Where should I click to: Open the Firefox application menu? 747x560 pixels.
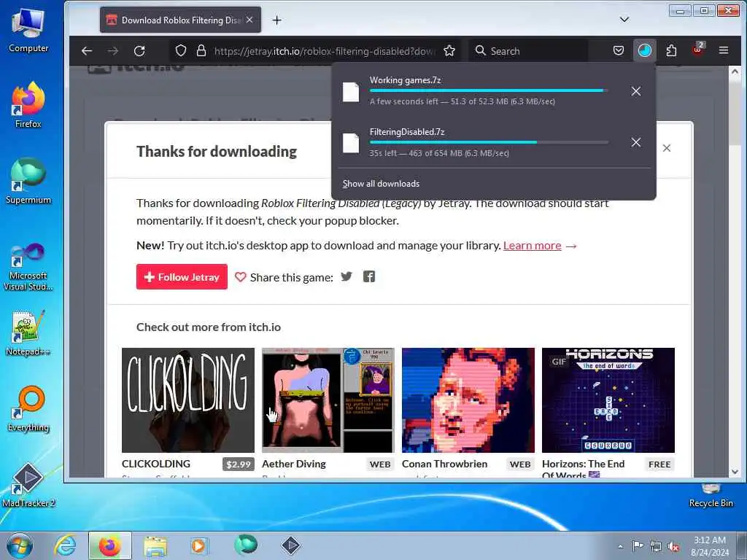point(724,50)
